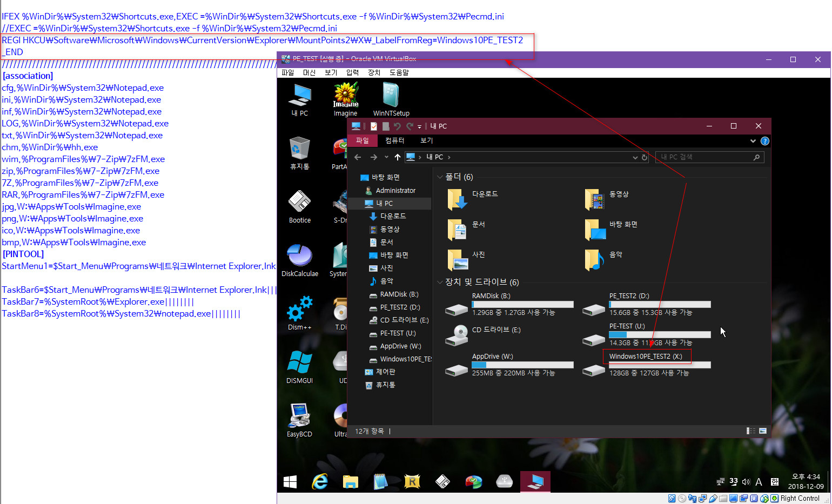832x504 pixels.
Task: Collapse the 폴더 (6) group
Action: pos(440,177)
